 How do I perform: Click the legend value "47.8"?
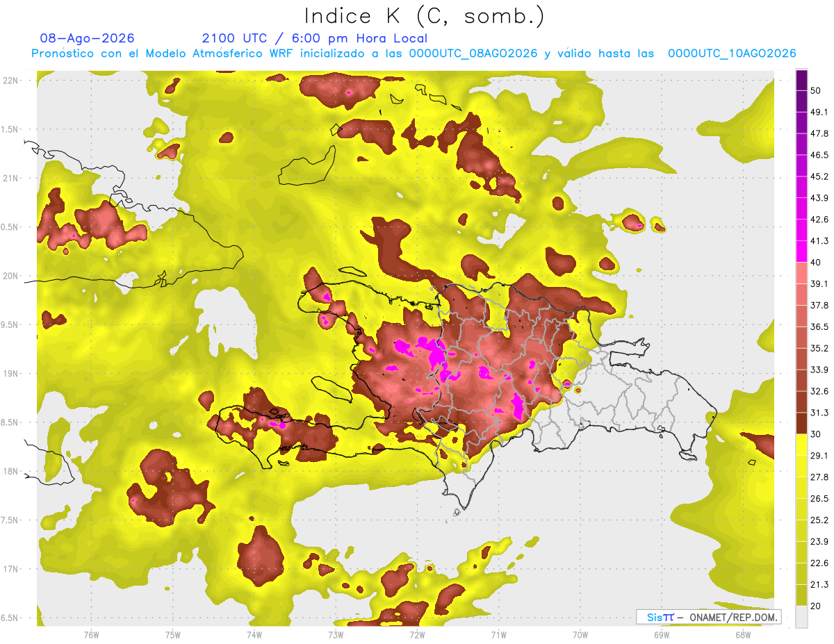click(819, 133)
